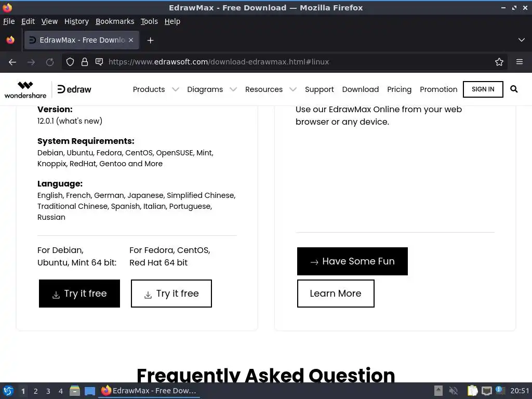The image size is (532, 399).
Task: Click Try it free for Fedora, CentOS
Action: point(171,294)
